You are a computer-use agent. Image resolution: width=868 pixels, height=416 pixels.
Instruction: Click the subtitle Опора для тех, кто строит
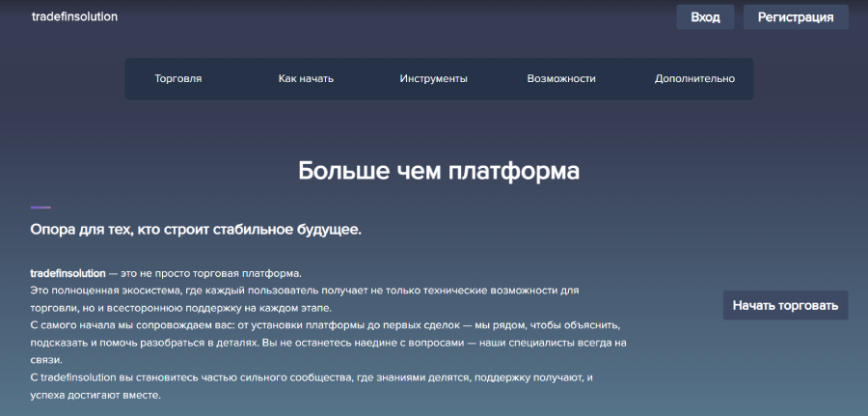pyautogui.click(x=196, y=230)
